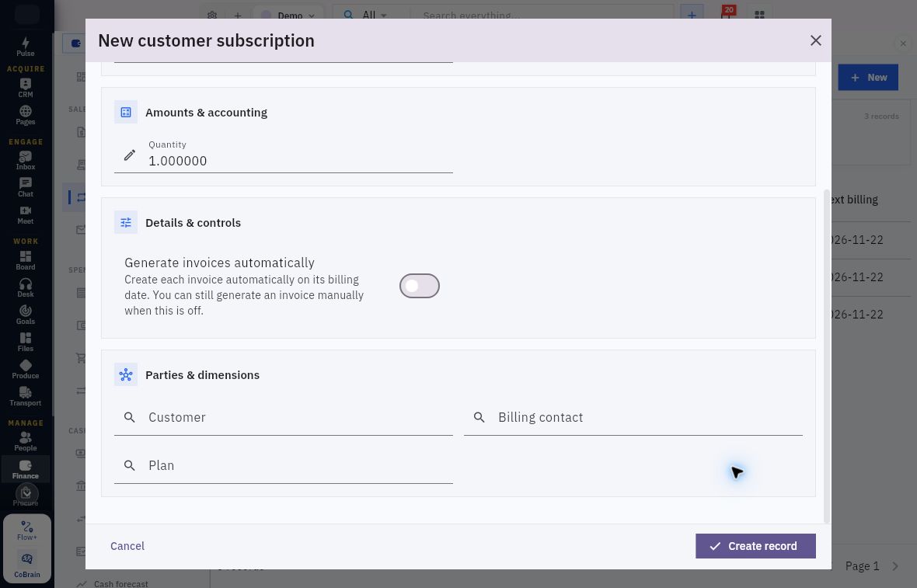Image resolution: width=917 pixels, height=588 pixels.
Task: Open the Transport module
Action: (x=25, y=396)
